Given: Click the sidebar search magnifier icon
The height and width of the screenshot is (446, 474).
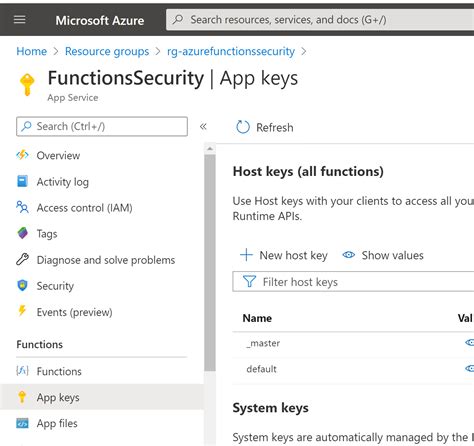Looking at the screenshot, I should tap(26, 126).
